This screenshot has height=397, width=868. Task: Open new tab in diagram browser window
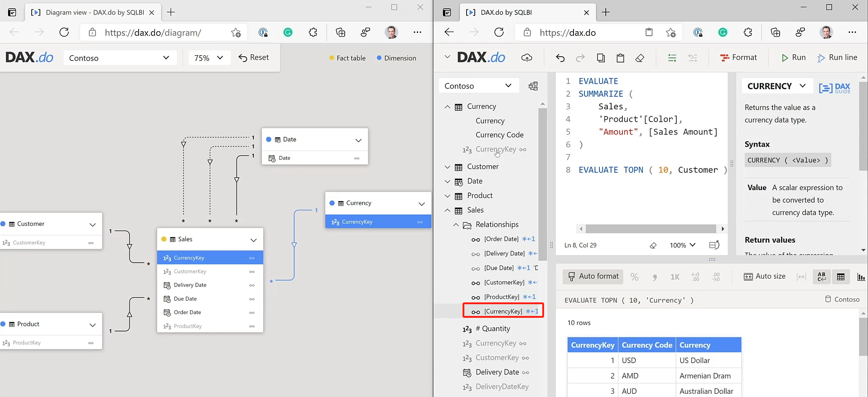tap(171, 12)
